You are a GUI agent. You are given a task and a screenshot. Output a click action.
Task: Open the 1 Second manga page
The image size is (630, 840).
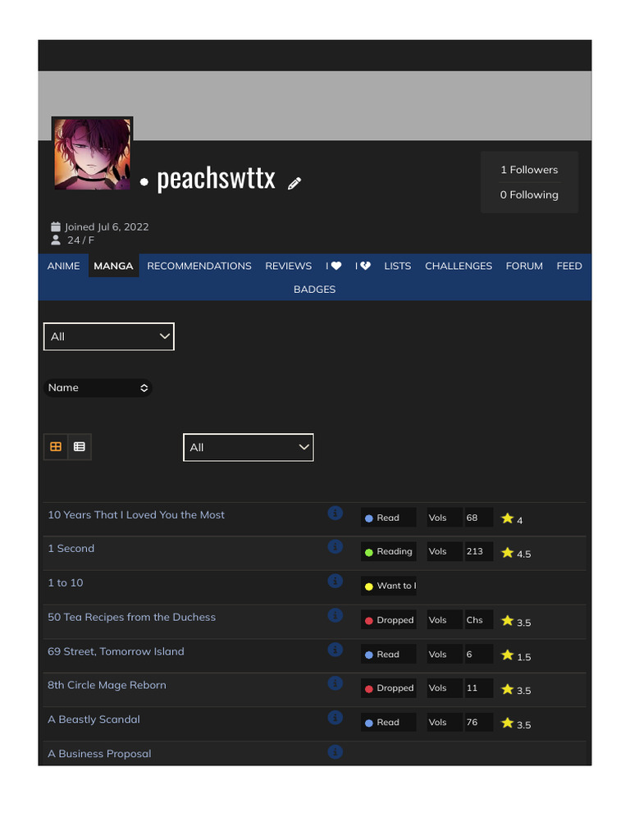pyautogui.click(x=71, y=549)
